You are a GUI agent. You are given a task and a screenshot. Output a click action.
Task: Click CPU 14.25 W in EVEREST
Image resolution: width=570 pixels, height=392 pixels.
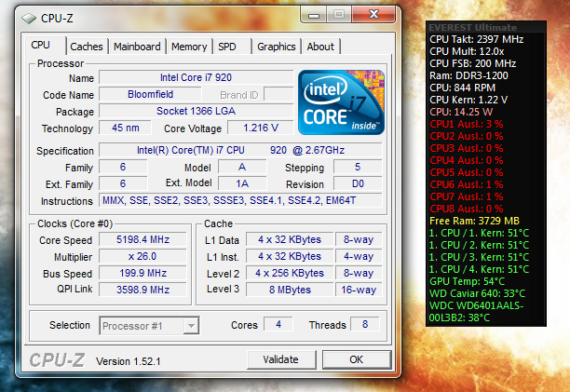(x=461, y=112)
